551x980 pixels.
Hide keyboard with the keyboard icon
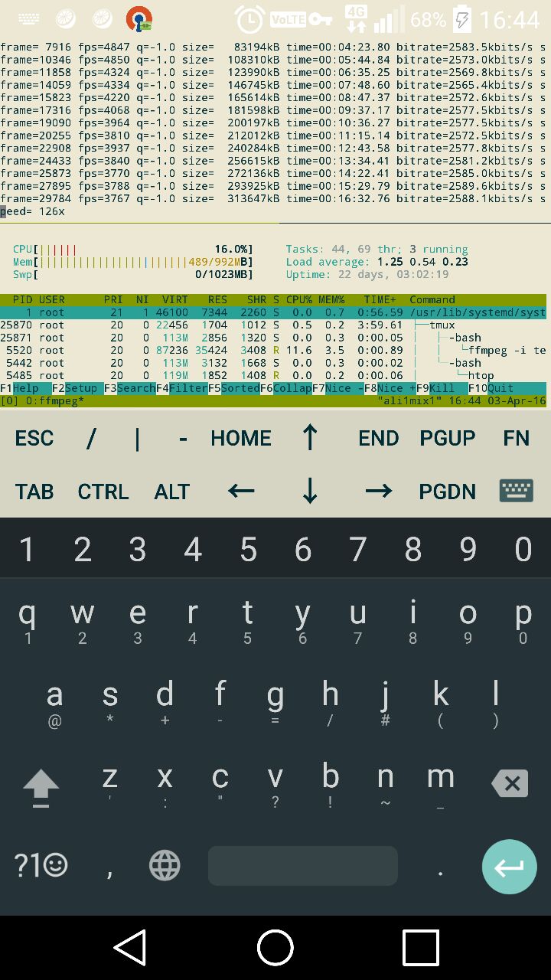pos(517,491)
